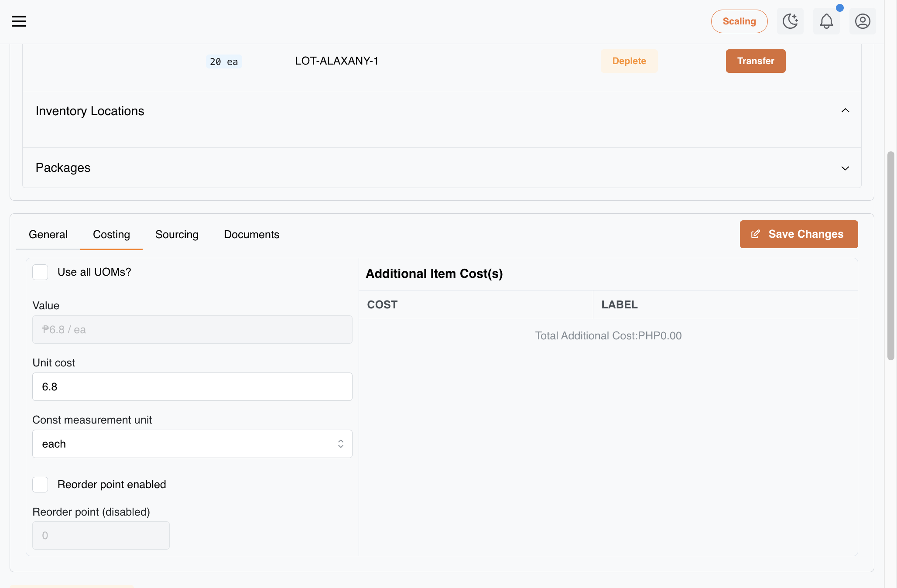The image size is (897, 588).
Task: Toggle dark mode with the moon icon
Action: tap(790, 21)
